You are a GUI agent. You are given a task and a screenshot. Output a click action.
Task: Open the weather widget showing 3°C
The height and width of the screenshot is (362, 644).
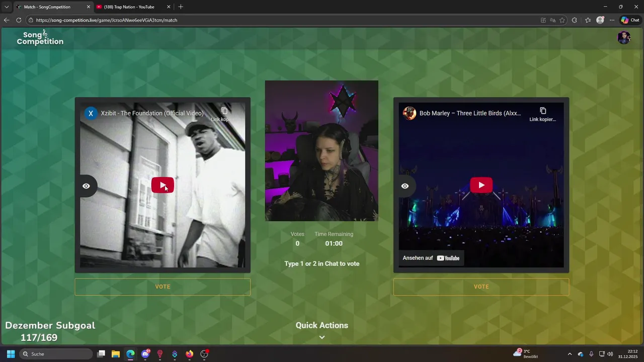tap(526, 354)
